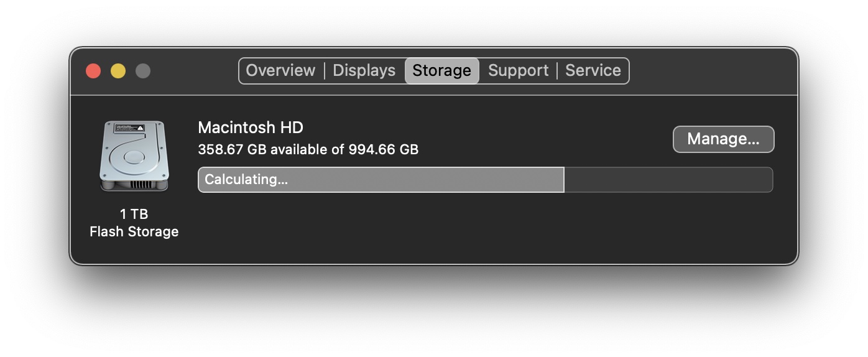The height and width of the screenshot is (357, 868).
Task: Click the dark free-space portion of the storage bar
Action: tap(668, 180)
